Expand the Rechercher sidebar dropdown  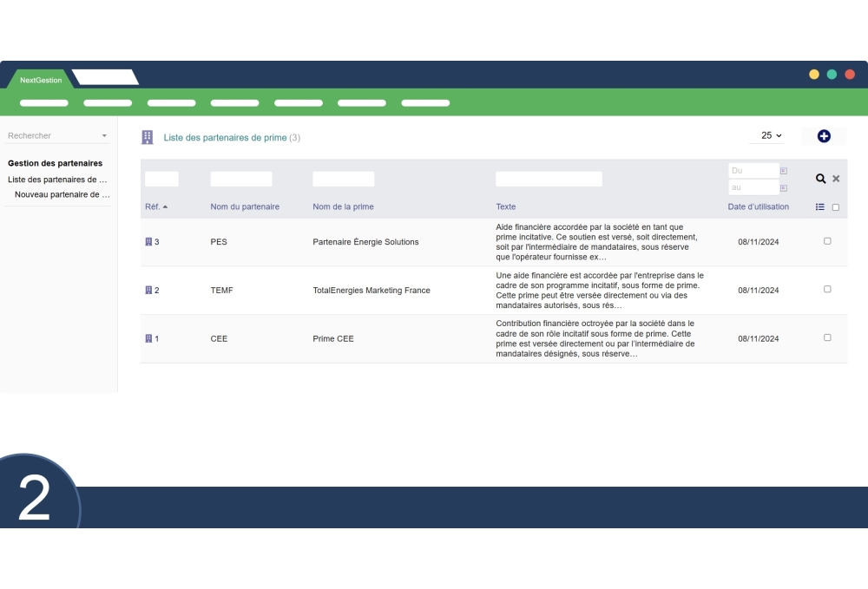coord(104,136)
